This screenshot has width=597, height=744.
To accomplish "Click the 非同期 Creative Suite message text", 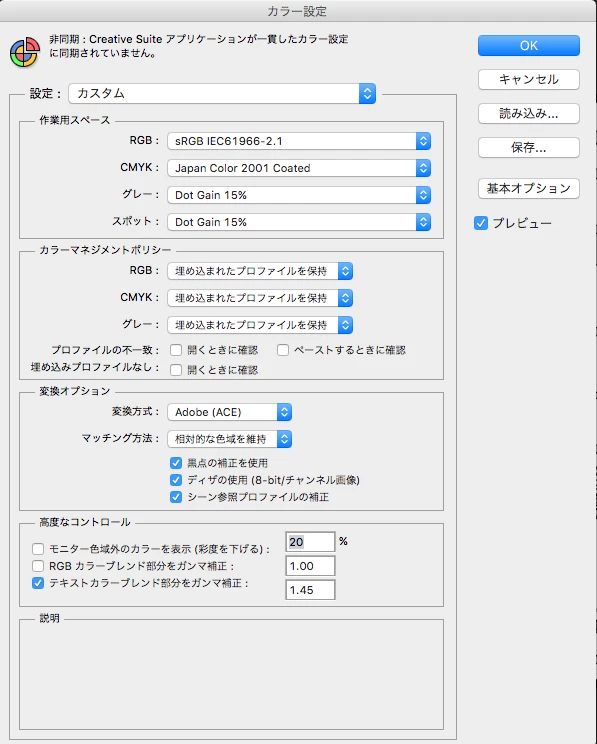I will tap(198, 46).
